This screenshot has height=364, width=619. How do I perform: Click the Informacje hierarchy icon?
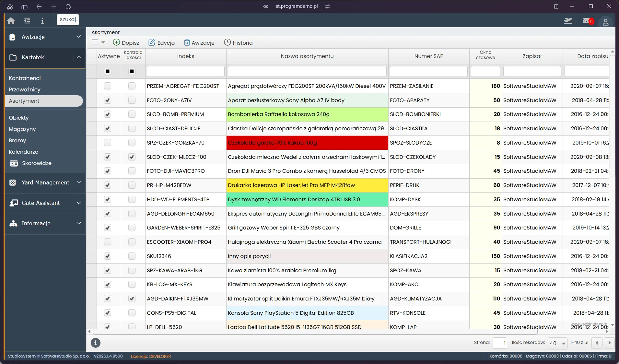pos(13,223)
